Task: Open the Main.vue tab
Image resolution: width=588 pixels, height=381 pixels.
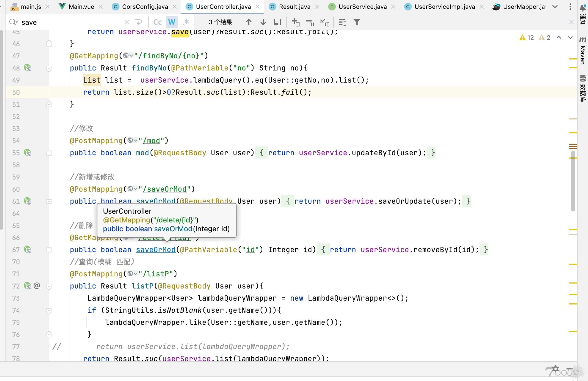Action: pos(77,7)
